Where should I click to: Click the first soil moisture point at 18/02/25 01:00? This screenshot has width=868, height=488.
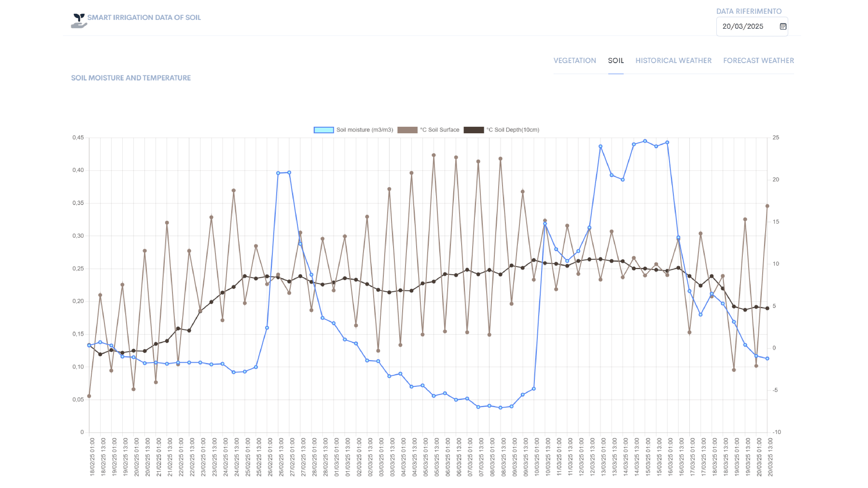pos(89,345)
